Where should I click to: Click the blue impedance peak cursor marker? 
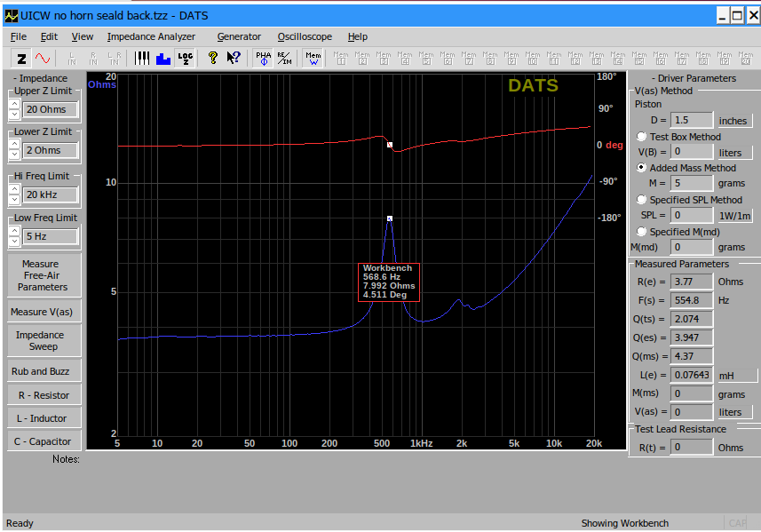(390, 218)
